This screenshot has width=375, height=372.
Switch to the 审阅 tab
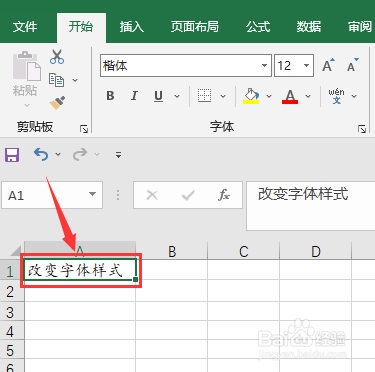pyautogui.click(x=359, y=27)
